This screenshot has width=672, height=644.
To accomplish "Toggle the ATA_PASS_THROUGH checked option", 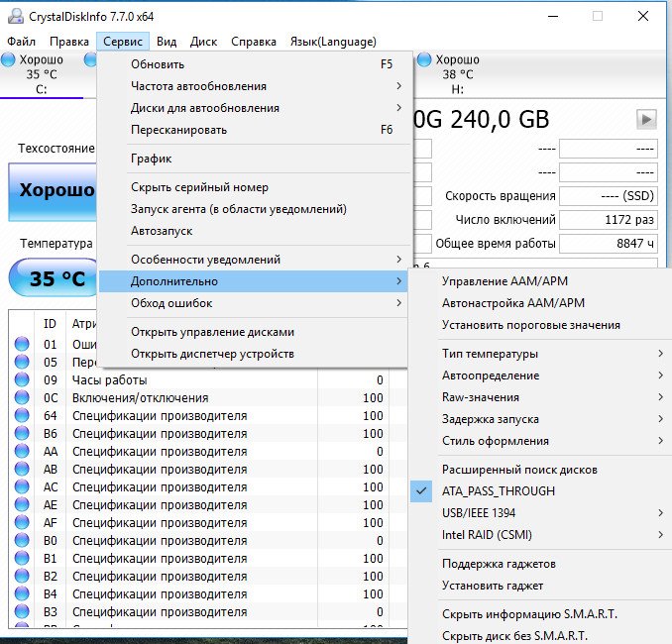I will pos(540,491).
